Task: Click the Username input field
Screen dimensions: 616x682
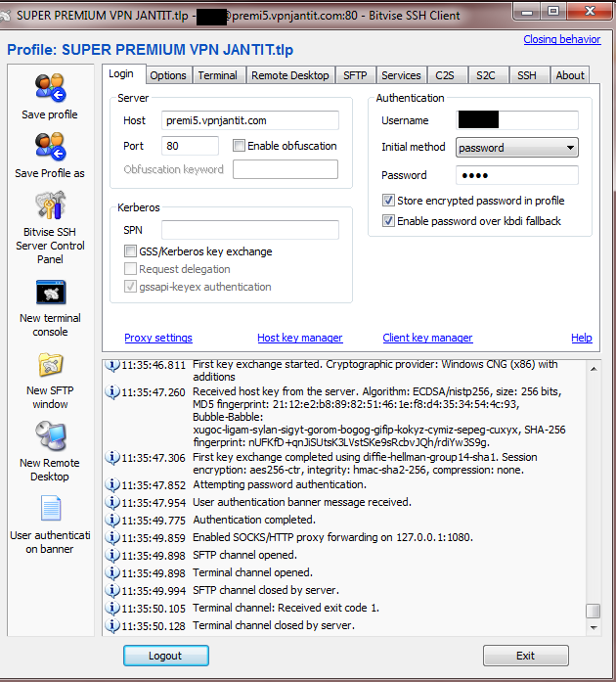Action: [x=517, y=120]
